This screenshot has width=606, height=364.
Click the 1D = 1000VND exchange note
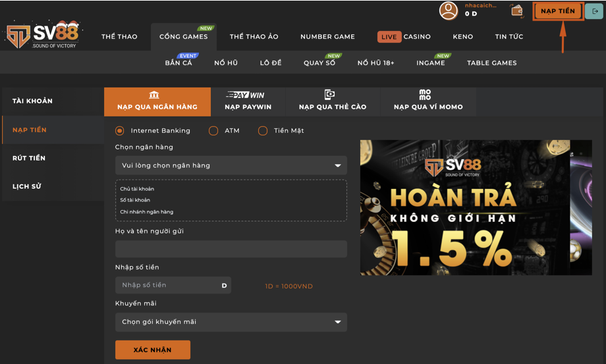(x=289, y=286)
